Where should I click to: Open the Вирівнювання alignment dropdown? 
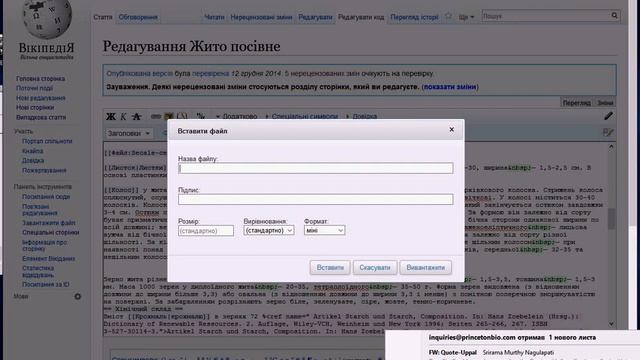tap(269, 231)
